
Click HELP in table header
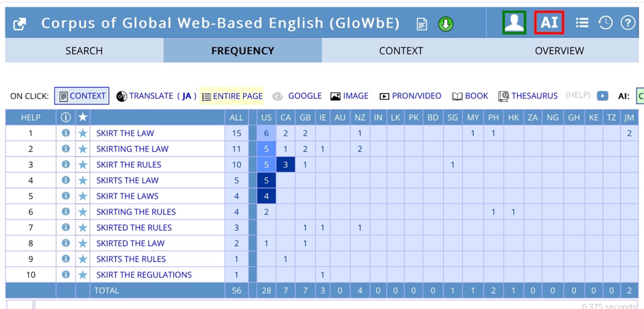pos(31,117)
